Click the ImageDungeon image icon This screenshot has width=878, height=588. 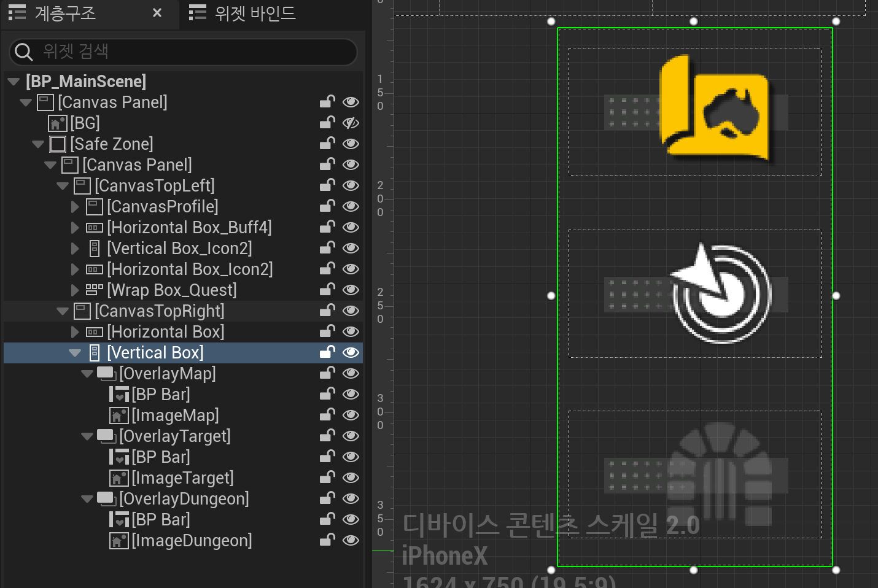tap(119, 541)
